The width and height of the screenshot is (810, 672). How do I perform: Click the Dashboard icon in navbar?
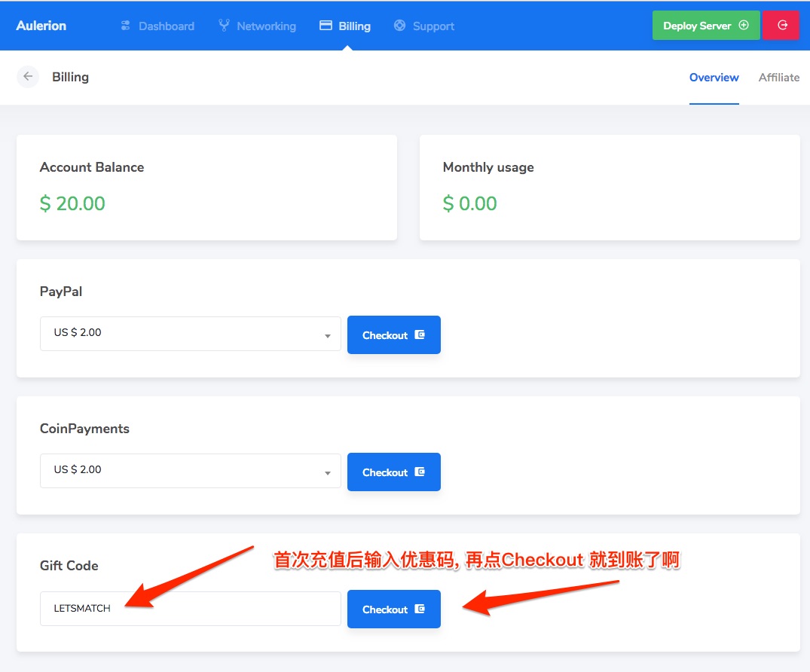pos(126,26)
